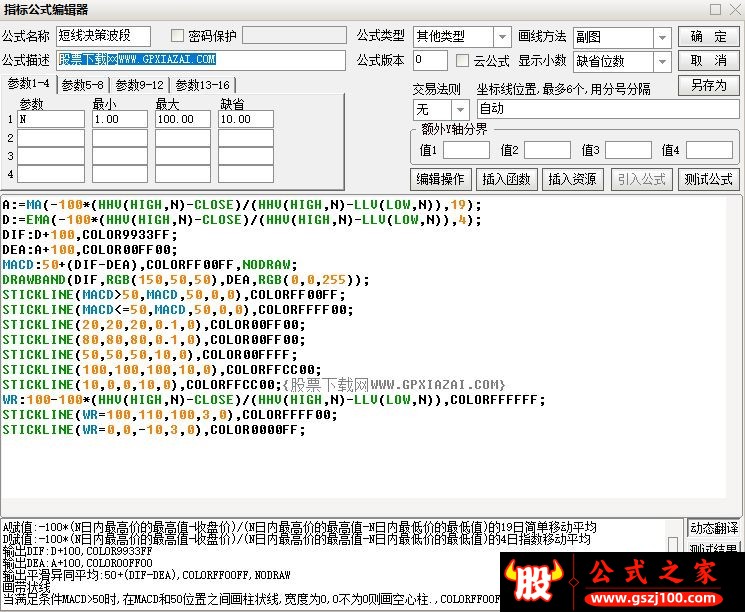Focus the 坐标线位置 input showing 自动
Image resolution: width=745 pixels, height=612 pixels.
tap(607, 109)
